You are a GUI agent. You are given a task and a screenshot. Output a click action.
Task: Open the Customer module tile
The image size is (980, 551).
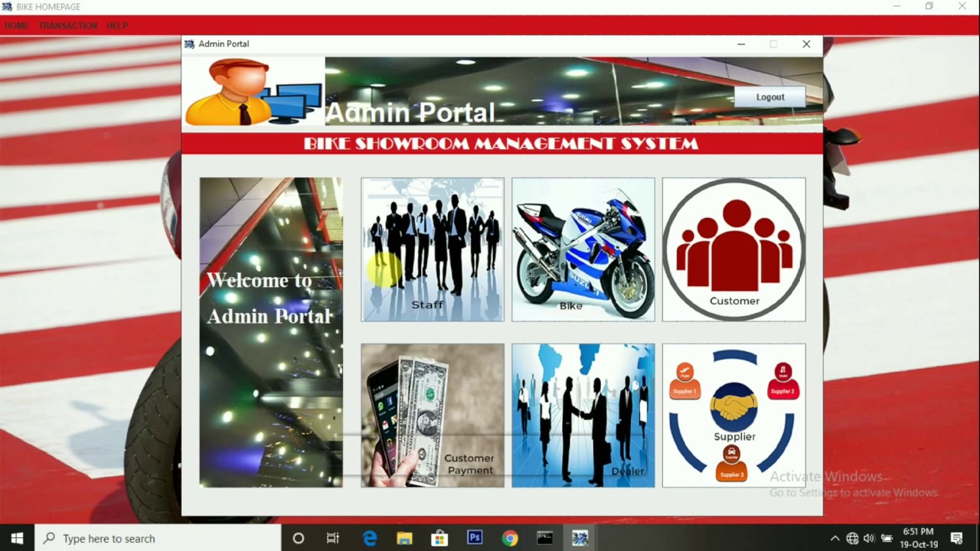click(x=734, y=249)
